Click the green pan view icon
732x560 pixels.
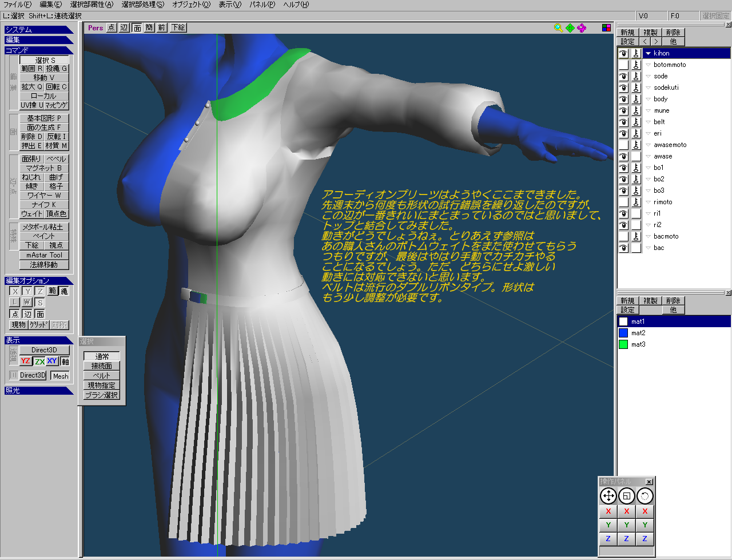click(x=570, y=27)
